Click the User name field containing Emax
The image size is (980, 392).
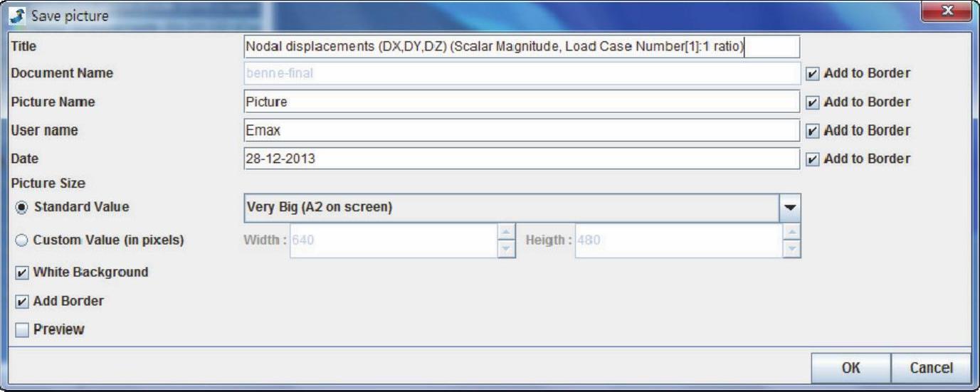521,130
